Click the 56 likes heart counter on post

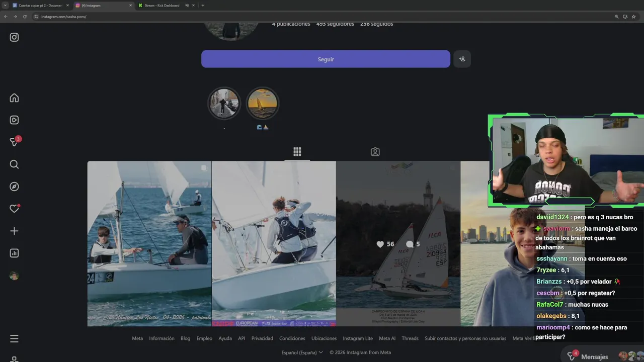click(x=385, y=244)
